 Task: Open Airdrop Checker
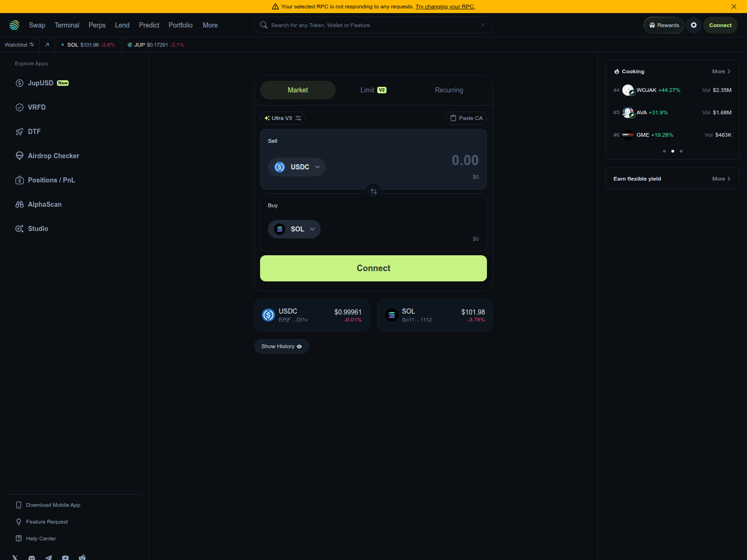pos(47,156)
